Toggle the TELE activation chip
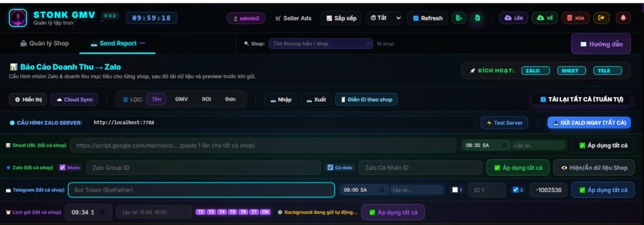This screenshot has width=644, height=225. (607, 70)
